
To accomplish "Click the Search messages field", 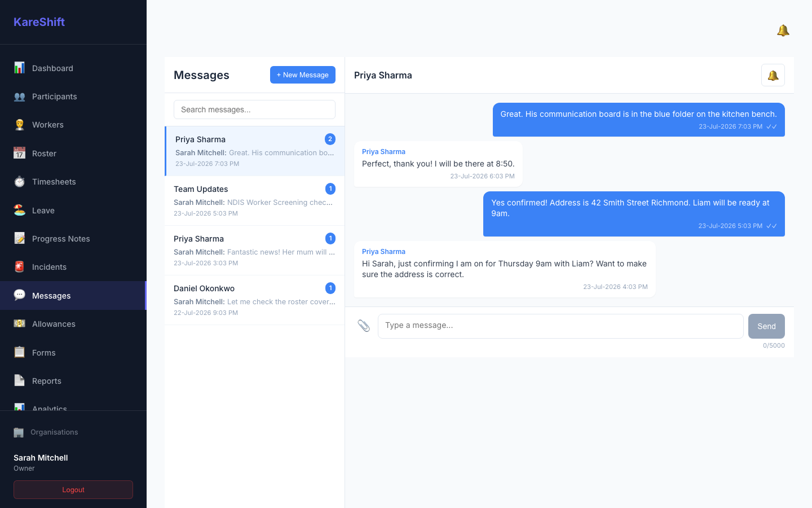I will click(x=254, y=110).
